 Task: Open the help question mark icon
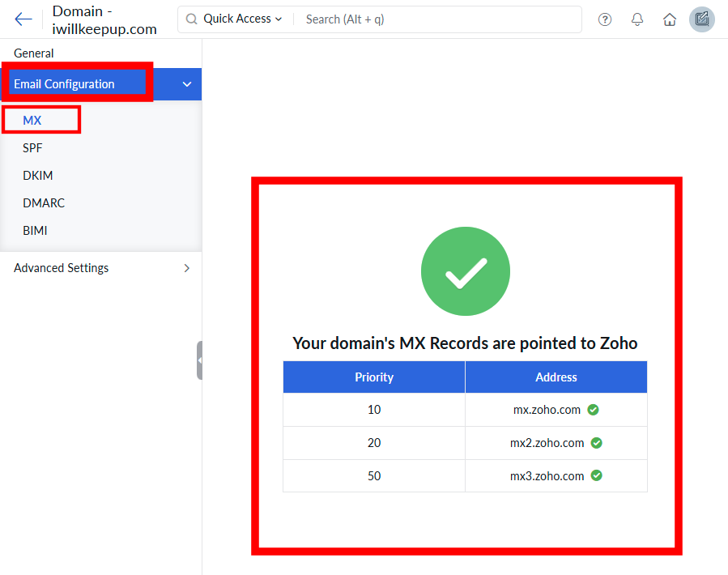click(x=605, y=19)
